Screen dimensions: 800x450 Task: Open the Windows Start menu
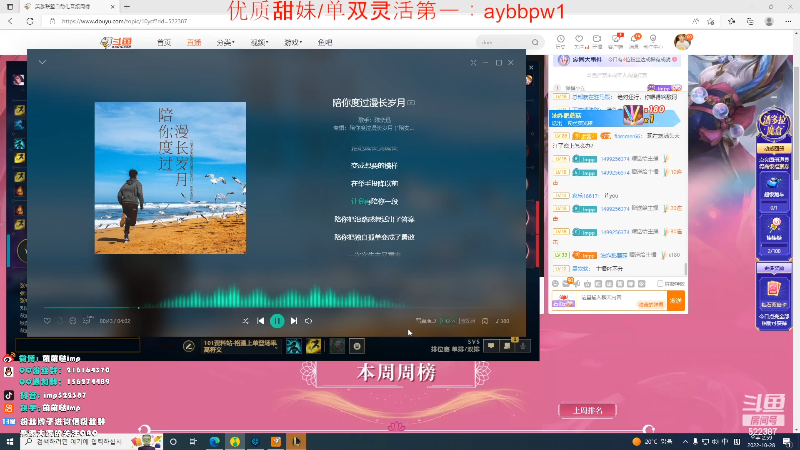(x=9, y=441)
